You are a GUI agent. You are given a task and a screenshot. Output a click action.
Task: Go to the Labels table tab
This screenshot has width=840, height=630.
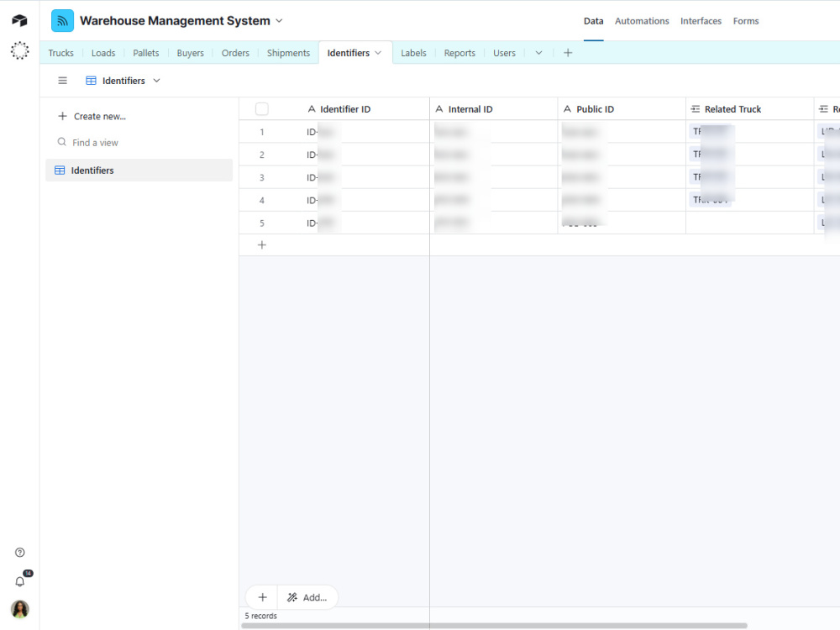413,52
